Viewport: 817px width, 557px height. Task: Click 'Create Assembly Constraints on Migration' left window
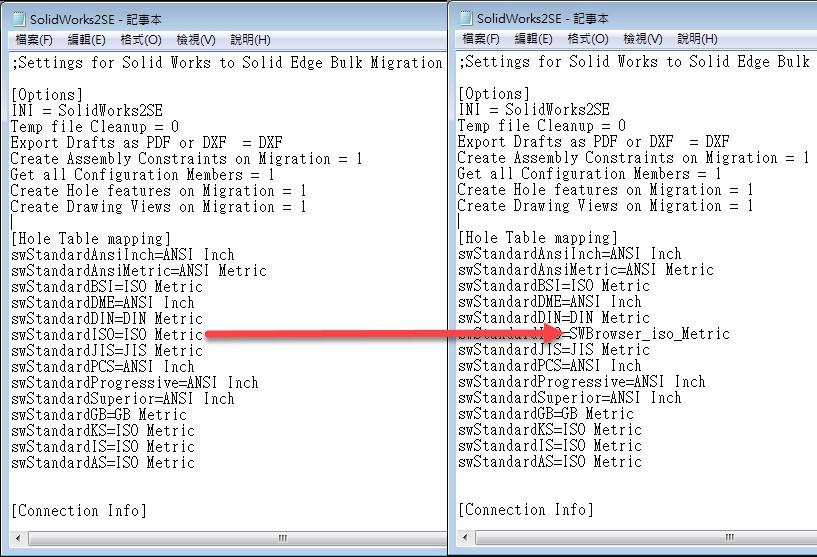tap(170, 159)
